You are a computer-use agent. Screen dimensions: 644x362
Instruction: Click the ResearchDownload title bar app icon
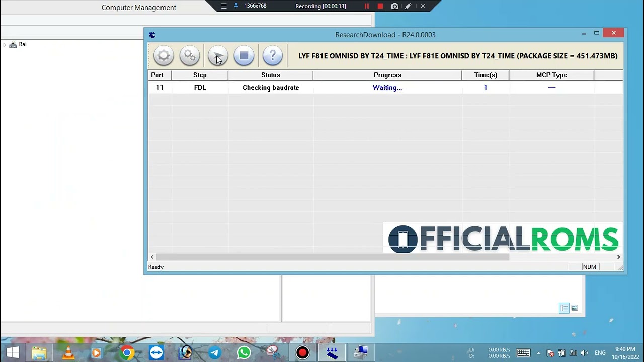[x=152, y=35]
